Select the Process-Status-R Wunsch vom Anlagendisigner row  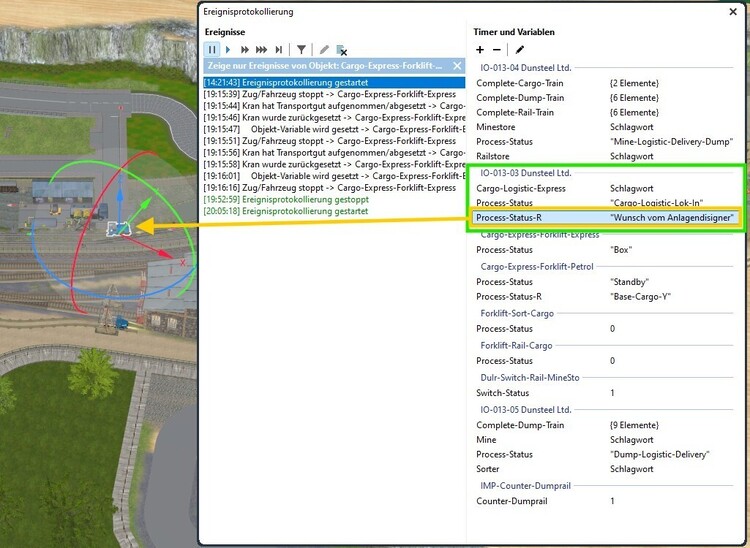(x=605, y=218)
